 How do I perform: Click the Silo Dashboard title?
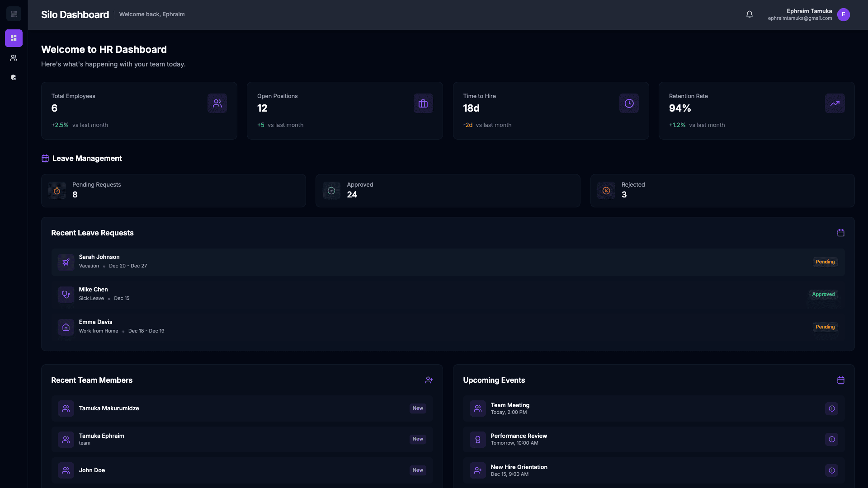[x=75, y=14]
